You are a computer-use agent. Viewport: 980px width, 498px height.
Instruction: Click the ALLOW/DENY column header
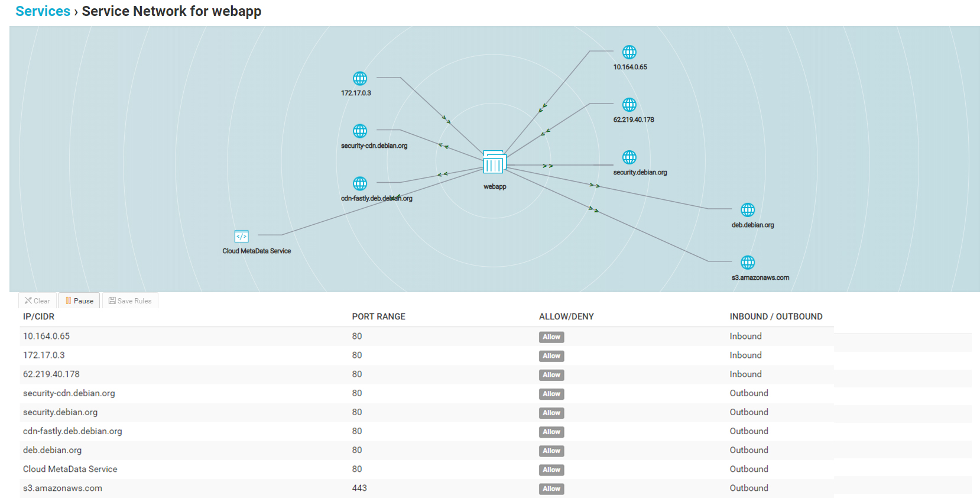tap(566, 316)
